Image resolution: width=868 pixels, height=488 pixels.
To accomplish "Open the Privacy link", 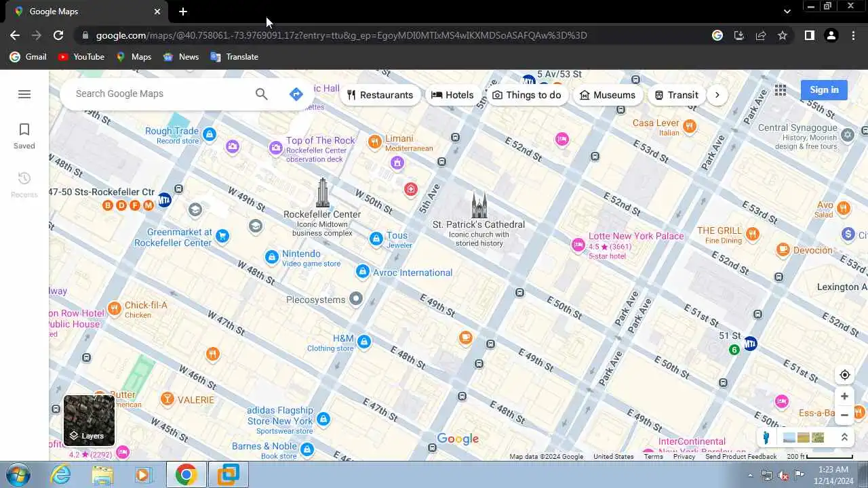I will (684, 457).
